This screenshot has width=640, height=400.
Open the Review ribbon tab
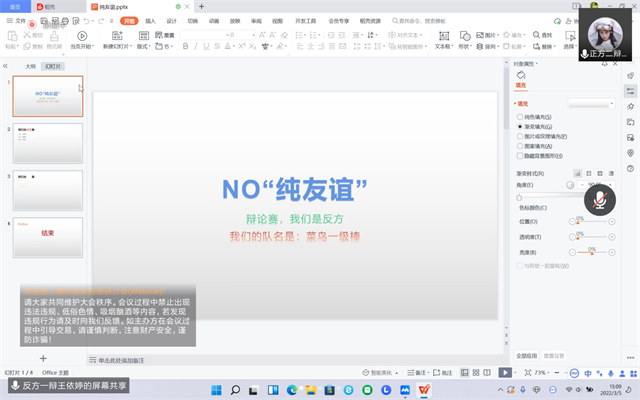point(256,21)
